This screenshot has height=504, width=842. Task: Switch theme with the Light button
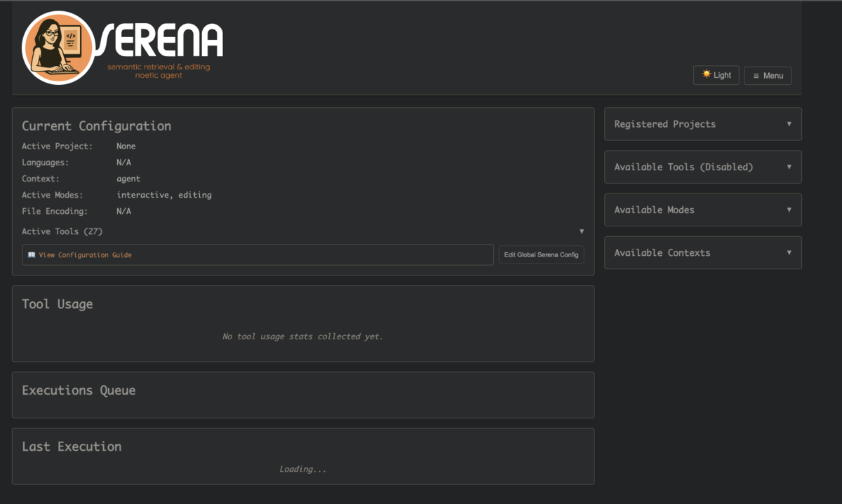point(716,75)
